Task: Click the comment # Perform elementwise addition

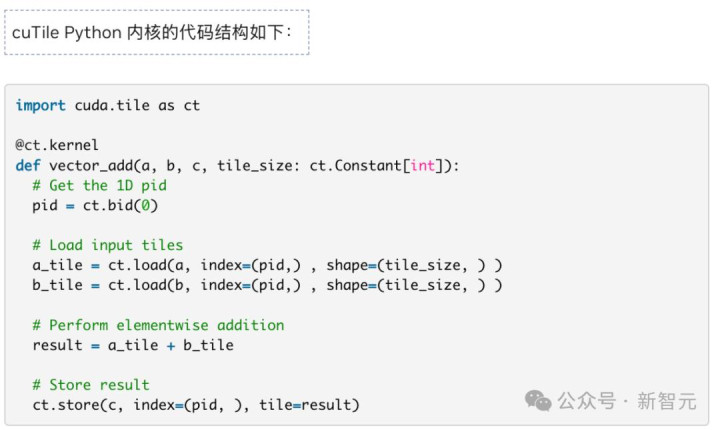Action: pyautogui.click(x=158, y=325)
